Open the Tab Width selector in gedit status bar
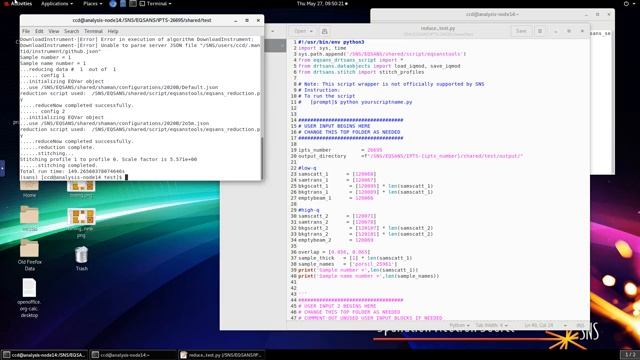The image size is (640, 360). coord(491,325)
